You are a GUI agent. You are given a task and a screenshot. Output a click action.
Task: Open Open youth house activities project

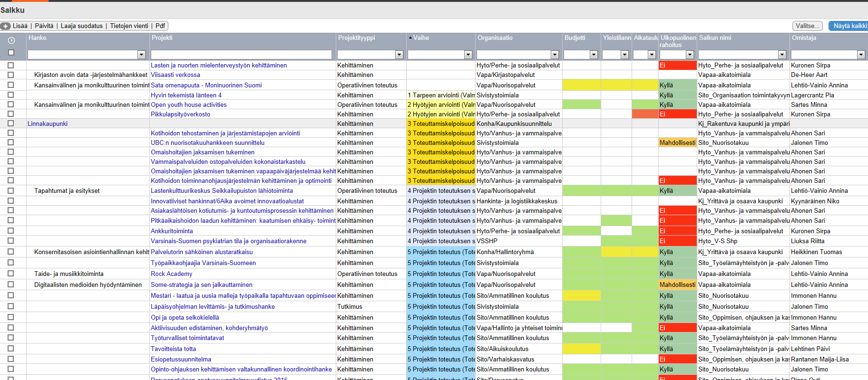click(x=189, y=104)
